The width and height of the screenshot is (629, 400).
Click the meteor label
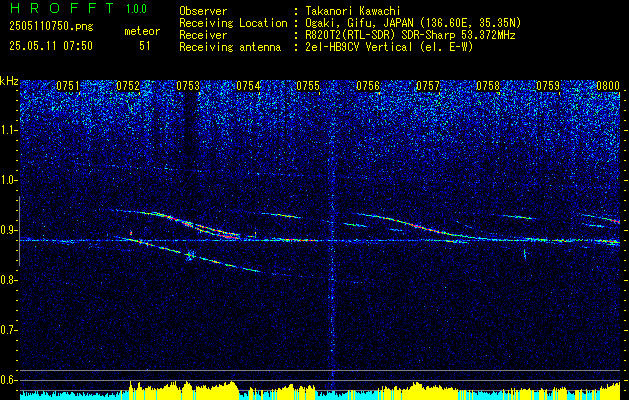coord(142,31)
